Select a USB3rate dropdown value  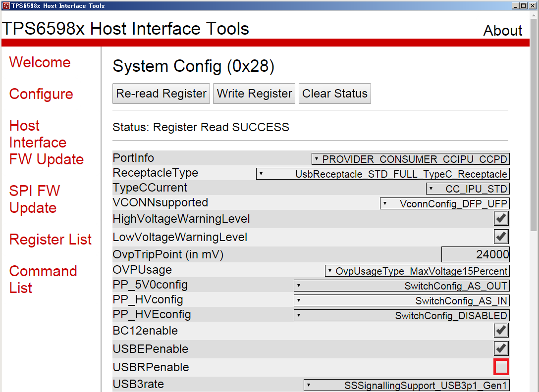tap(406, 385)
